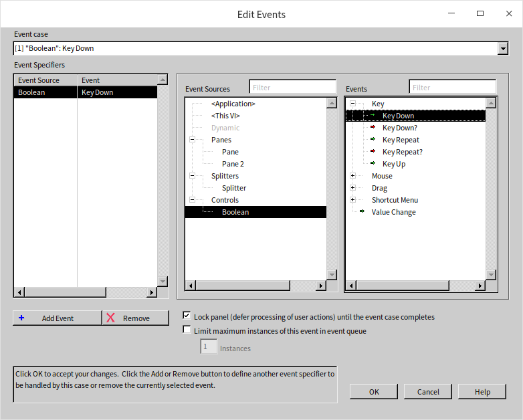523x420 pixels.
Task: Toggle the Lock panel checkbox
Action: [187, 316]
